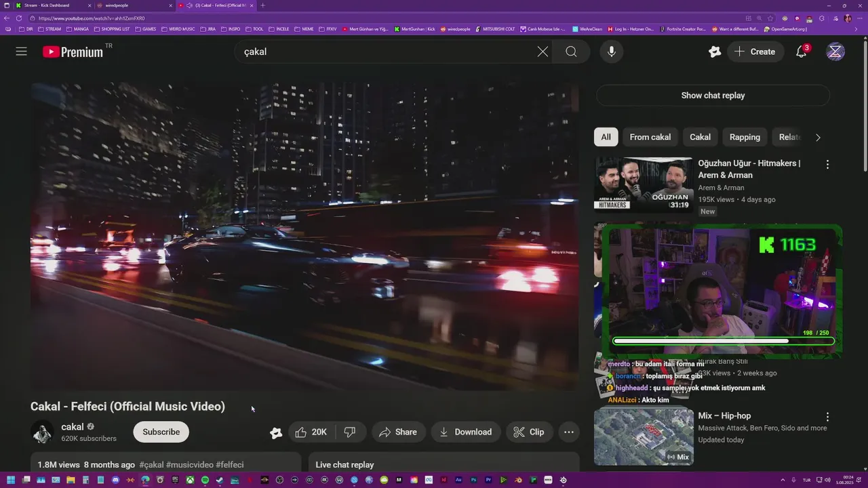Open a new browser tab

263,5
